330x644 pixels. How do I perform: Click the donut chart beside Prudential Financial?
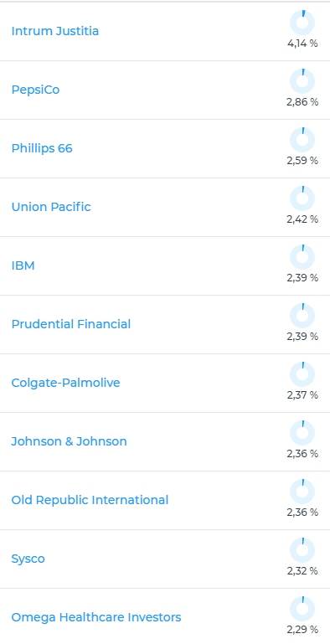[302, 316]
